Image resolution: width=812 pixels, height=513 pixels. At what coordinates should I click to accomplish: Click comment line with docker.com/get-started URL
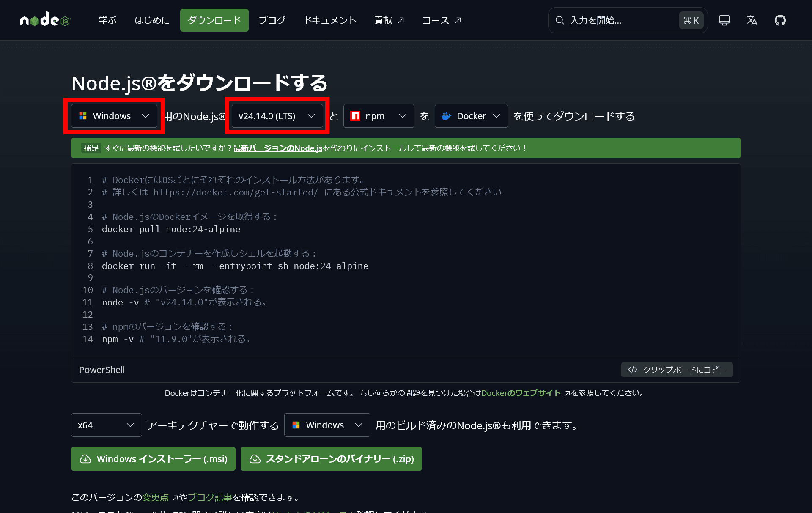pos(302,192)
